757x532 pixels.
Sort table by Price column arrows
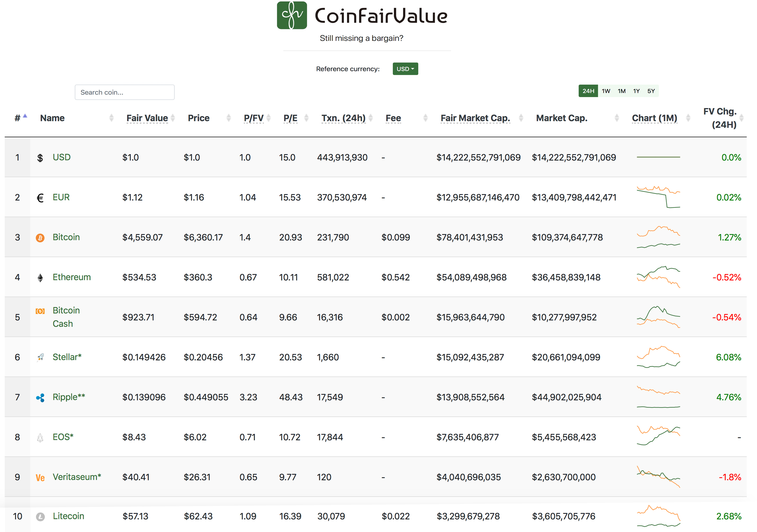pos(229,118)
